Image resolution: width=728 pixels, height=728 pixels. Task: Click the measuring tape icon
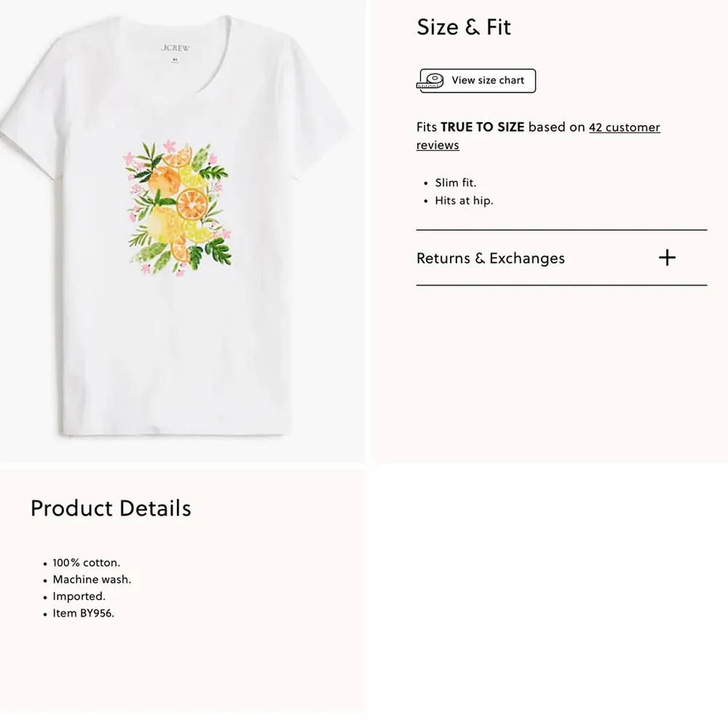point(430,80)
